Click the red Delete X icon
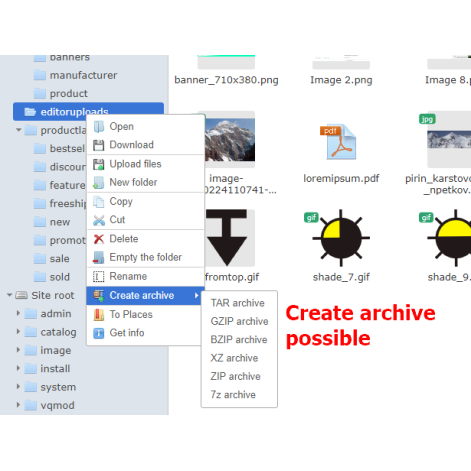The height and width of the screenshot is (471, 471). [x=99, y=239]
